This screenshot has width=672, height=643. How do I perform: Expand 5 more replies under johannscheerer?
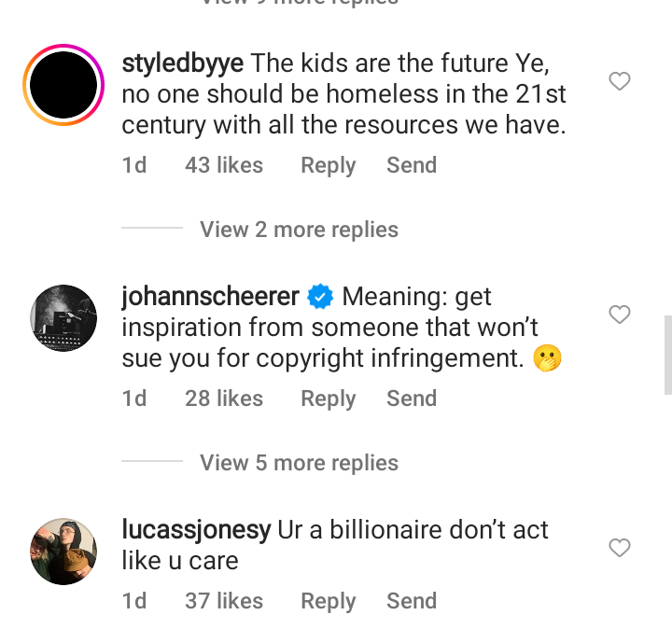(x=299, y=463)
